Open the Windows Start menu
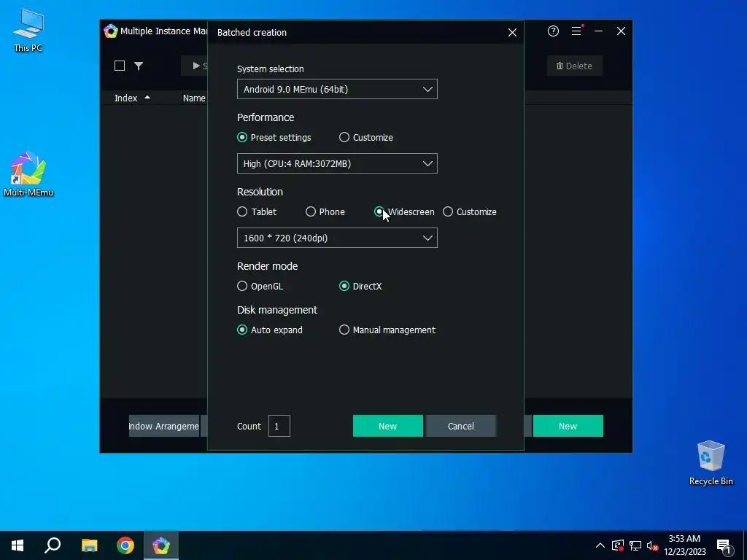The height and width of the screenshot is (560, 747). click(18, 545)
